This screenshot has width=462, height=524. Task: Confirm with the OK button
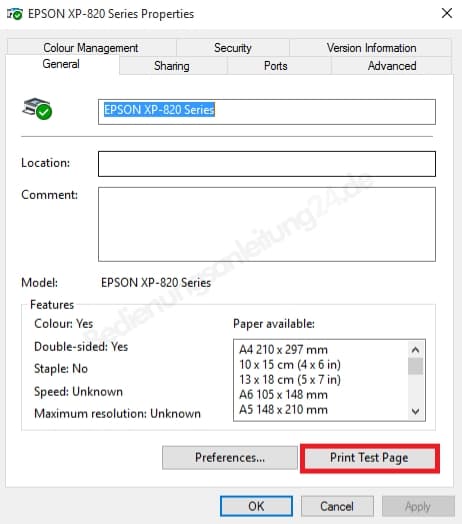[256, 506]
